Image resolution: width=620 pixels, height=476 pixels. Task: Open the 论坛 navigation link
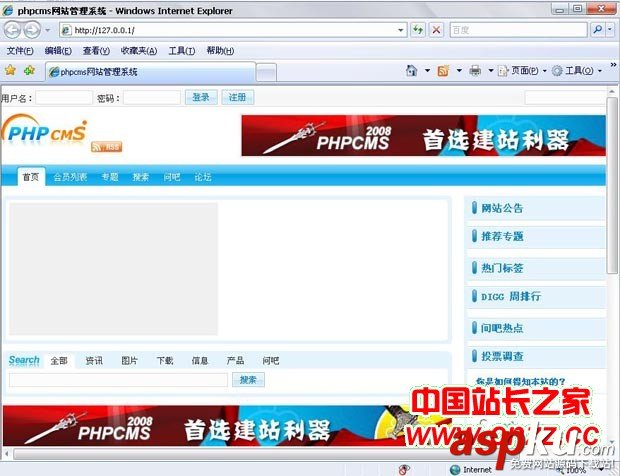tap(202, 177)
